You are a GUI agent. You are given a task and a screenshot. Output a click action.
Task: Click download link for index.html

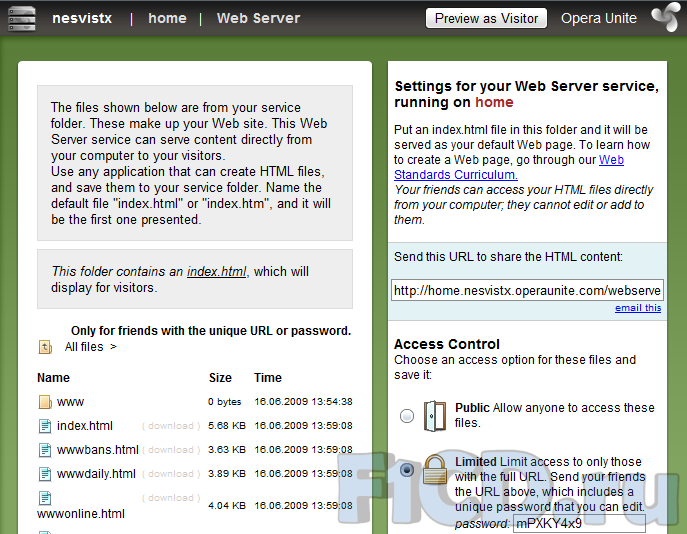(171, 426)
